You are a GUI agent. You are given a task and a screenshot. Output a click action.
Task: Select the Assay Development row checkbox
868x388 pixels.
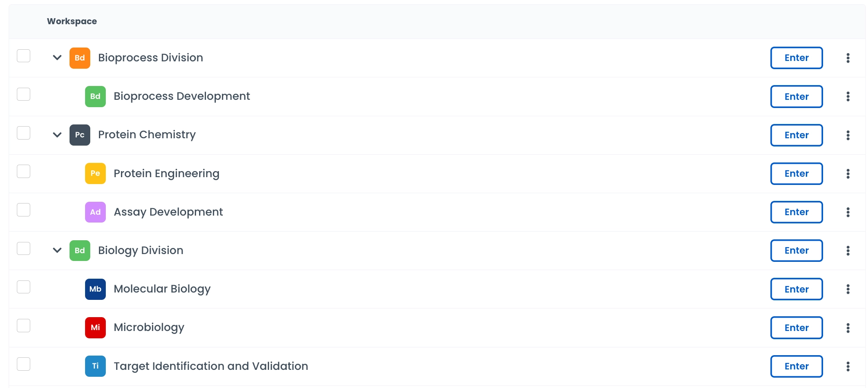(23, 210)
